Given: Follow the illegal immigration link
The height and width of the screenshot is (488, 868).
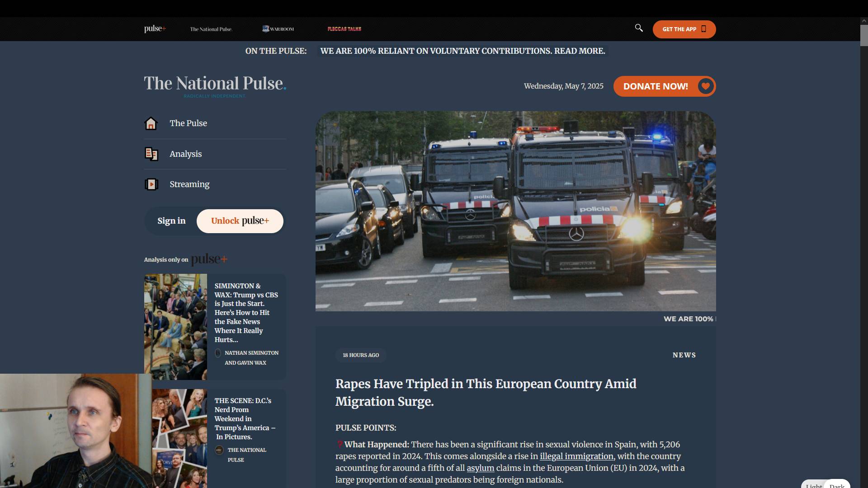Looking at the screenshot, I should coord(576,456).
